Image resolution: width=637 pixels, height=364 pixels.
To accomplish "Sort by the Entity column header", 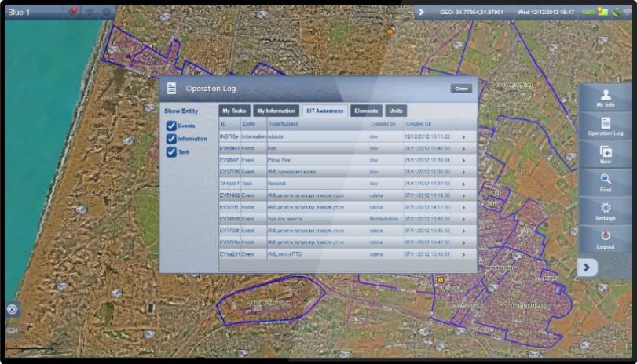I will click(249, 124).
